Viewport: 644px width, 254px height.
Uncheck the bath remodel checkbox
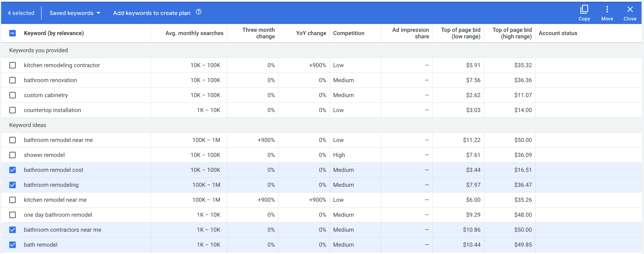(13, 245)
